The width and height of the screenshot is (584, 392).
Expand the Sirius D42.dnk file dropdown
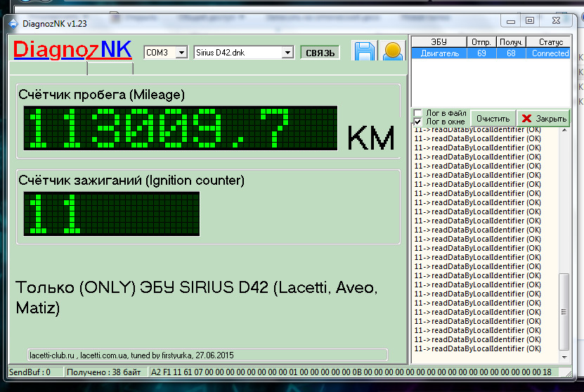tap(287, 53)
